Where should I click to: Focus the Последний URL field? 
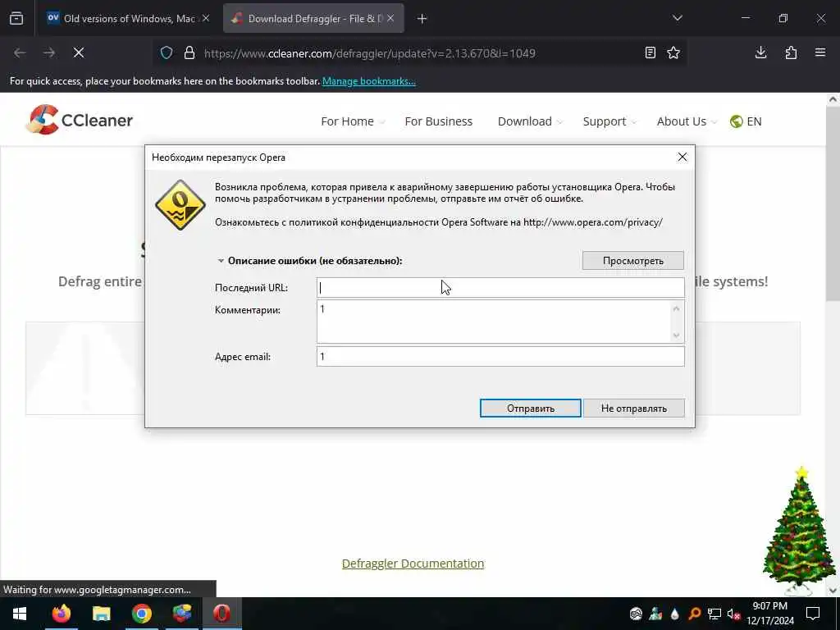point(500,287)
